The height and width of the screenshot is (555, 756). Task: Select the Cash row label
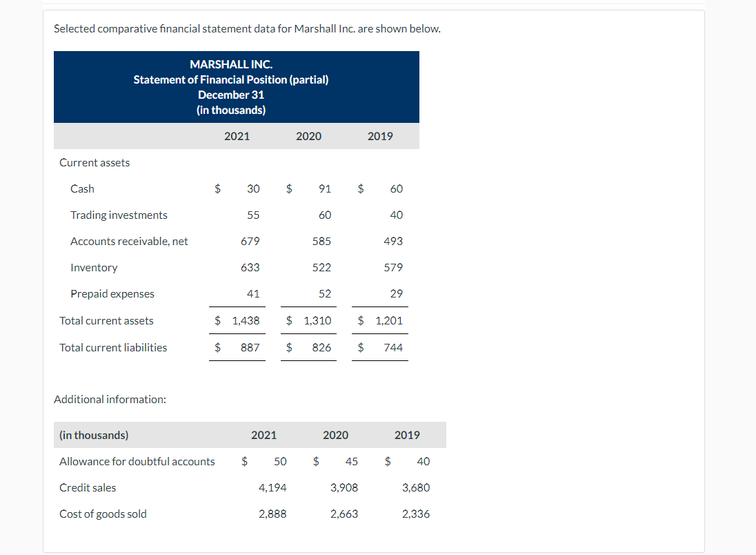click(82, 188)
